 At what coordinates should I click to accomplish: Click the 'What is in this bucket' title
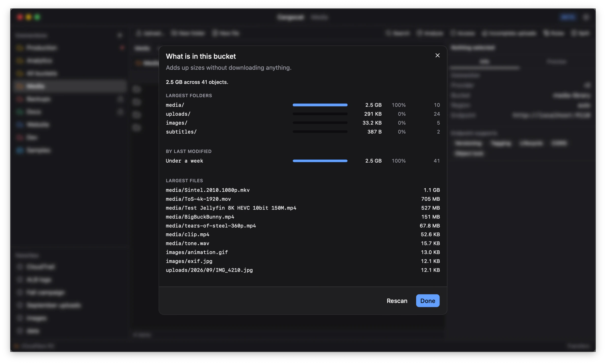pyautogui.click(x=201, y=56)
